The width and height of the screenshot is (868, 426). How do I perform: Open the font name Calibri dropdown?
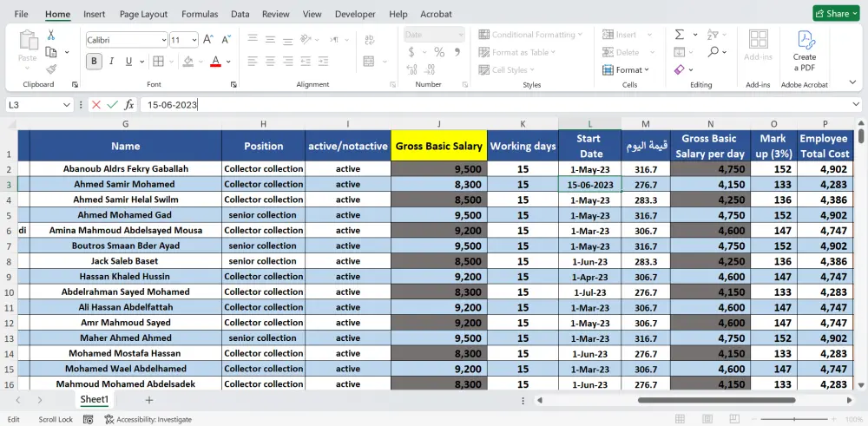click(164, 40)
